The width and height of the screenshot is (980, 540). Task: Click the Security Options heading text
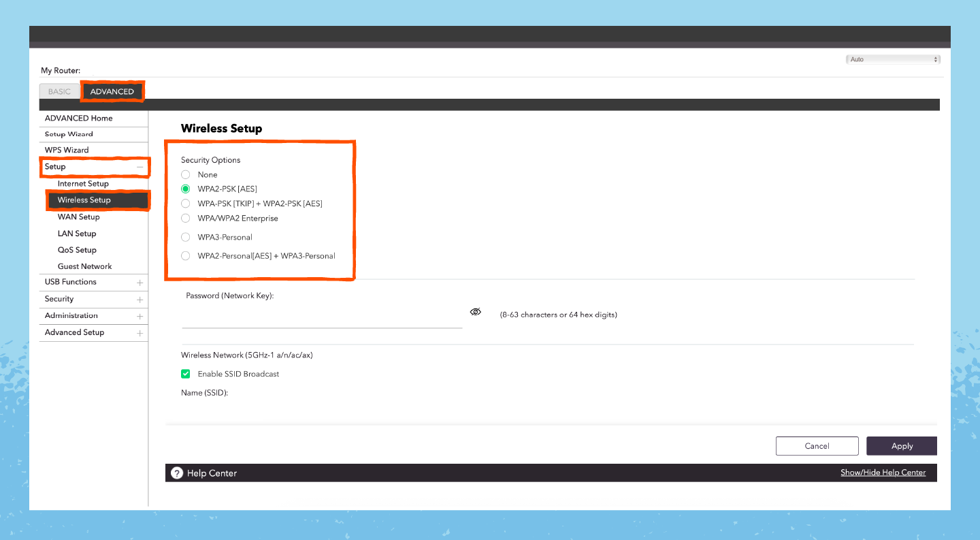pos(210,160)
